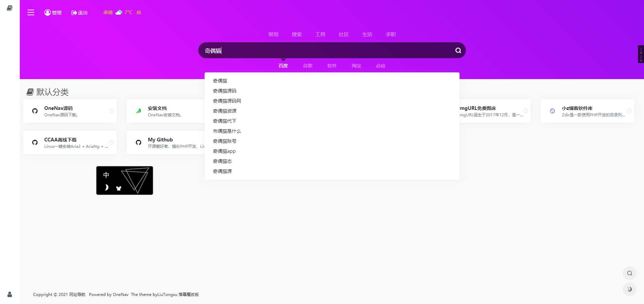Click the globe icon on 小z博客软件库 card
This screenshot has width=644, height=304.
[552, 111]
